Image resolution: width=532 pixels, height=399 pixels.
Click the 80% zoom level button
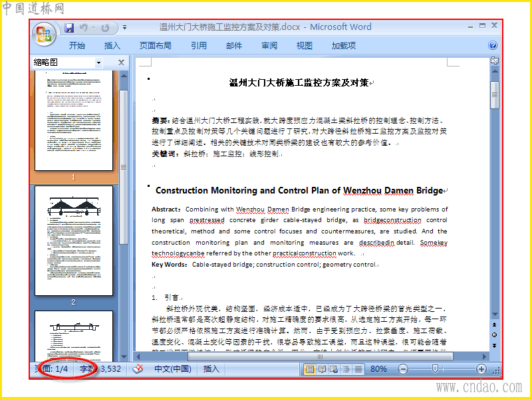click(378, 369)
